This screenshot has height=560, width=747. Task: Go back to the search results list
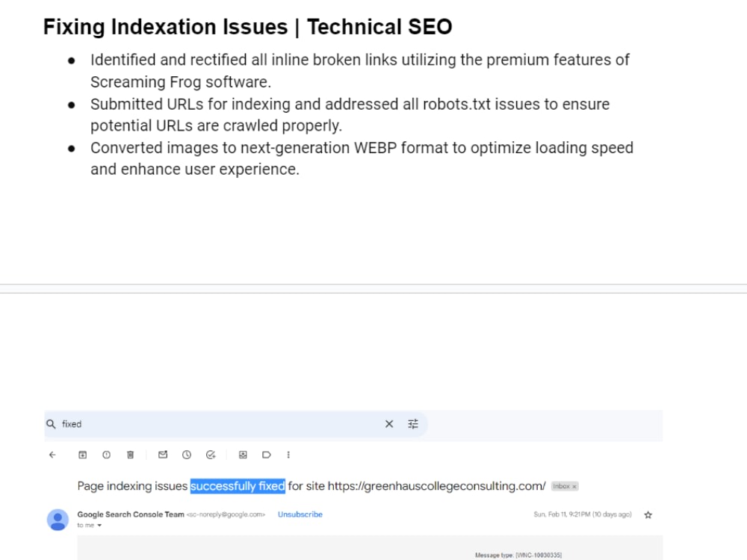[x=52, y=455]
